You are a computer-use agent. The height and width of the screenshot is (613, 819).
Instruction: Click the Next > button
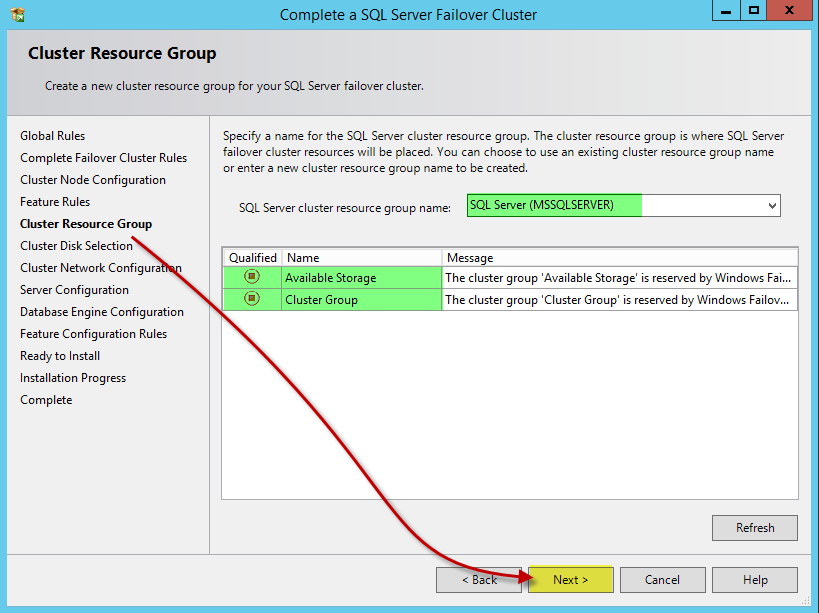point(570,580)
